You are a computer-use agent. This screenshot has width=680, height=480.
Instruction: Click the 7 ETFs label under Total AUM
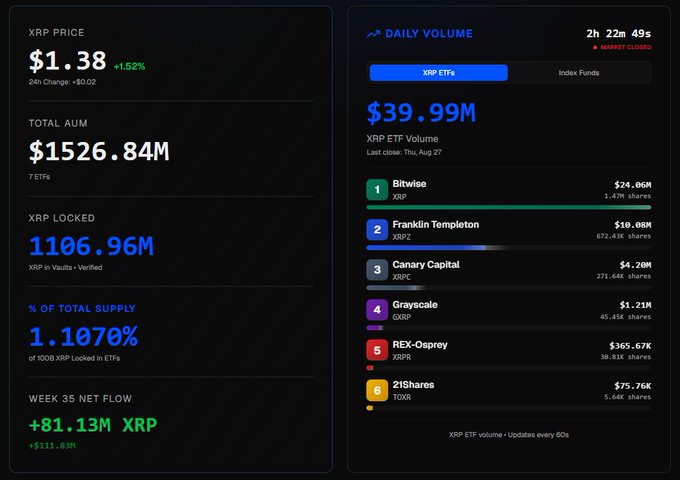39,177
